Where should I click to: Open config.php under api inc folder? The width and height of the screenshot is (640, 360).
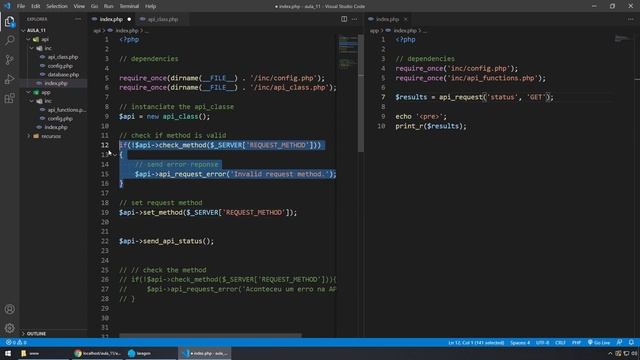click(60, 66)
